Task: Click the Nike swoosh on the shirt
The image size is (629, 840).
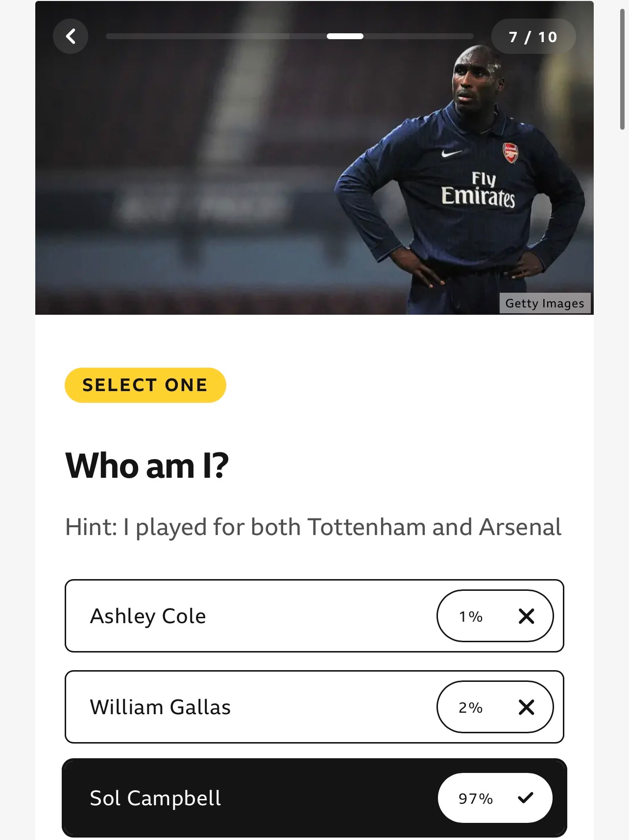Action: [x=451, y=153]
